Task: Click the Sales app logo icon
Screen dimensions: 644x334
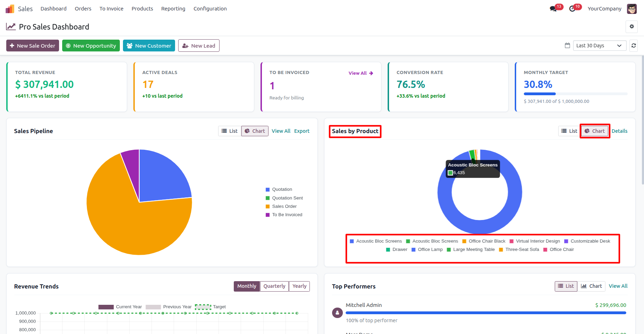Action: coord(10,9)
